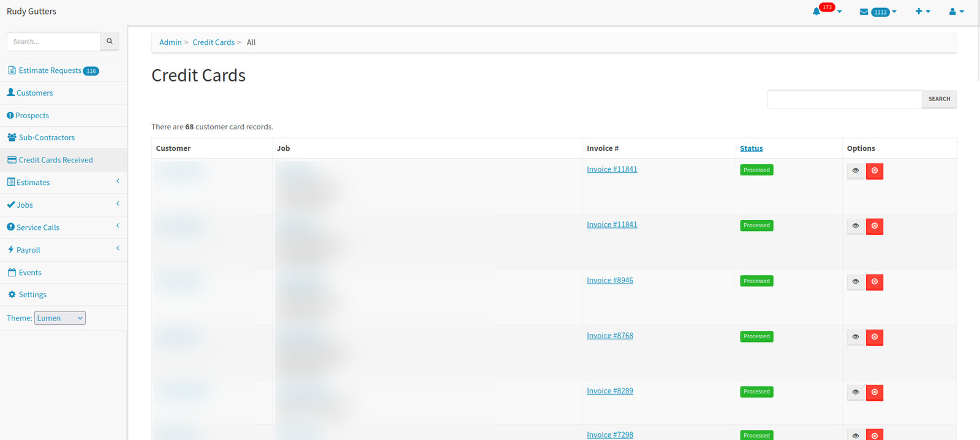Delete card record for Invoice #7298
The image size is (980, 440).
[875, 434]
